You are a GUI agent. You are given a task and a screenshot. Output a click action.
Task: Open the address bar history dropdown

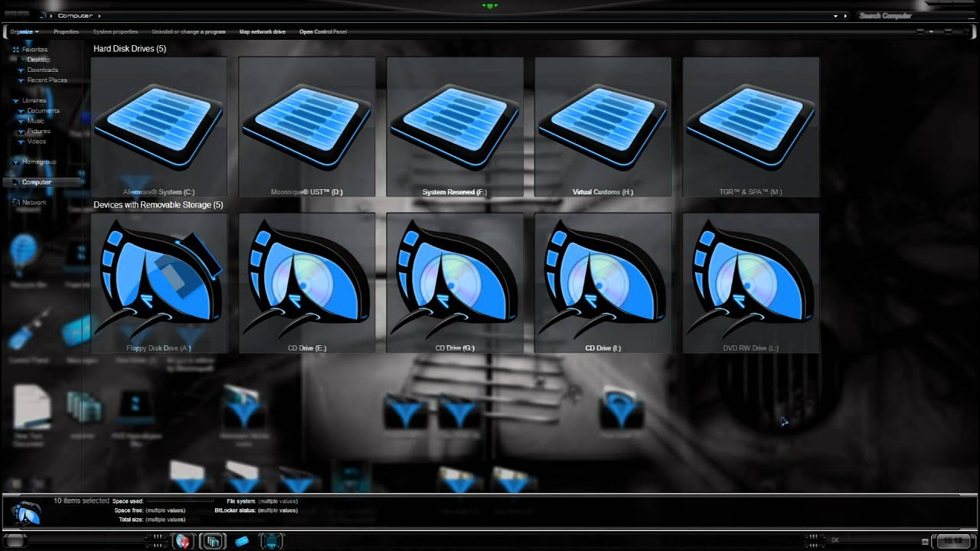[835, 15]
